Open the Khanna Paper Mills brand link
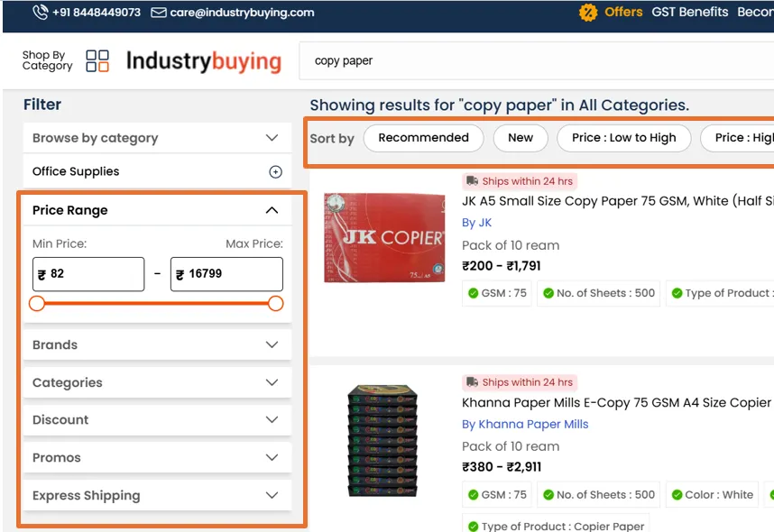The height and width of the screenshot is (532, 774). click(x=525, y=425)
